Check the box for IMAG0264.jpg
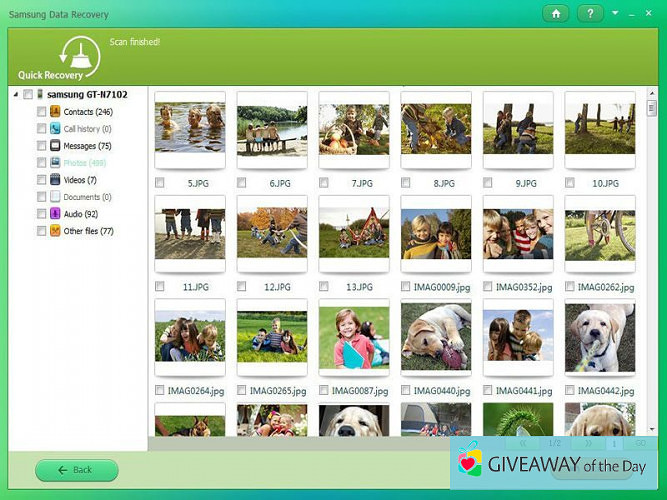 (160, 390)
